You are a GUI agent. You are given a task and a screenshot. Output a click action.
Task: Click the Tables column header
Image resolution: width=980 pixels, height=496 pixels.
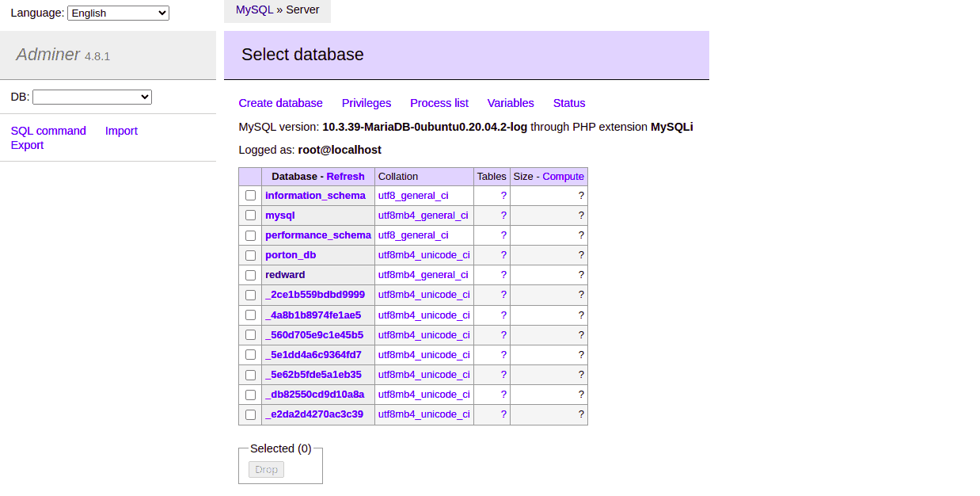(492, 176)
